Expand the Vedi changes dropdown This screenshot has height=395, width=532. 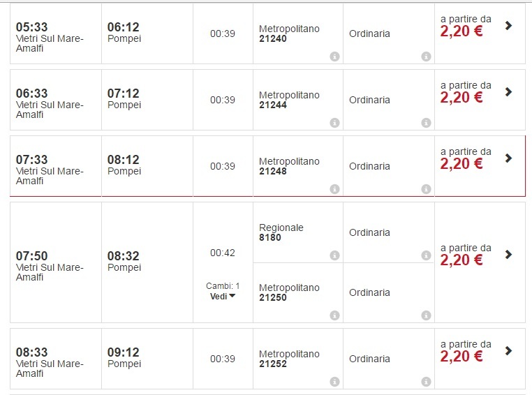click(223, 296)
